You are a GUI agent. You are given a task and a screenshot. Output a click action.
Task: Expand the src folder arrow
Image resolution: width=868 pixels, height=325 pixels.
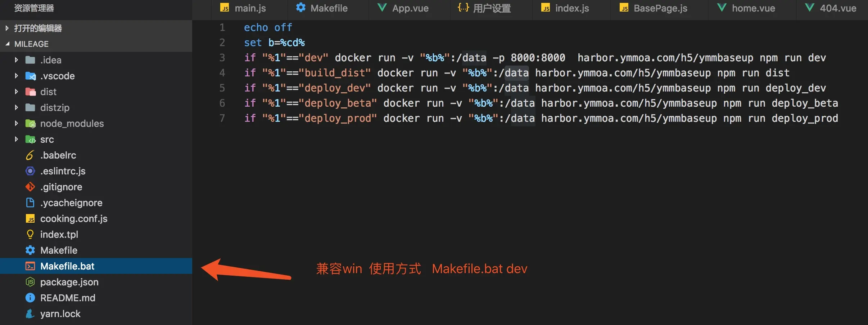click(16, 139)
